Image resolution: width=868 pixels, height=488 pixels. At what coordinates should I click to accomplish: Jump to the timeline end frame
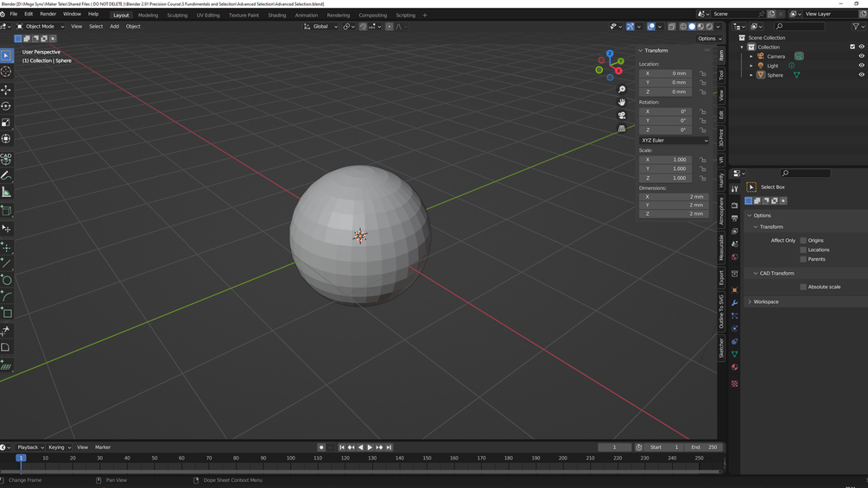pos(389,447)
